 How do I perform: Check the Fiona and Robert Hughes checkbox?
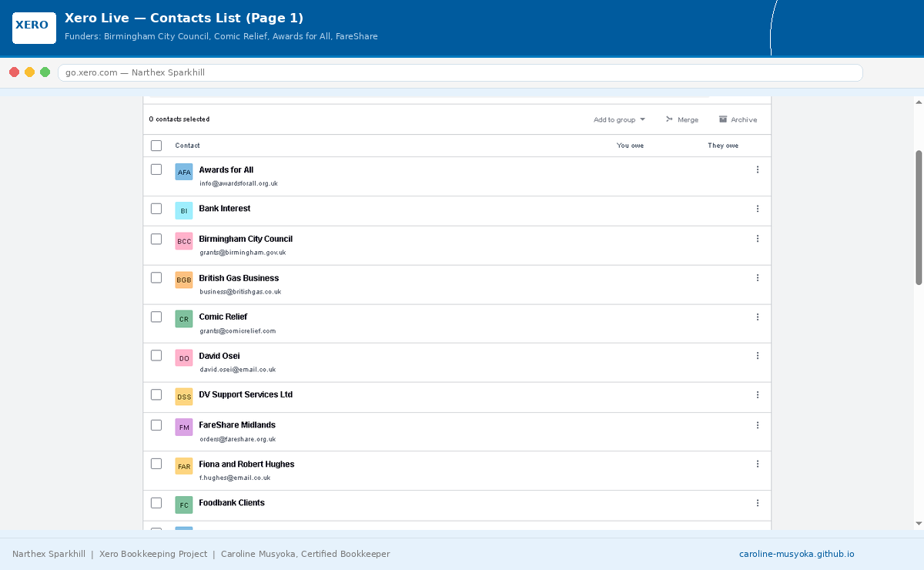(156, 464)
